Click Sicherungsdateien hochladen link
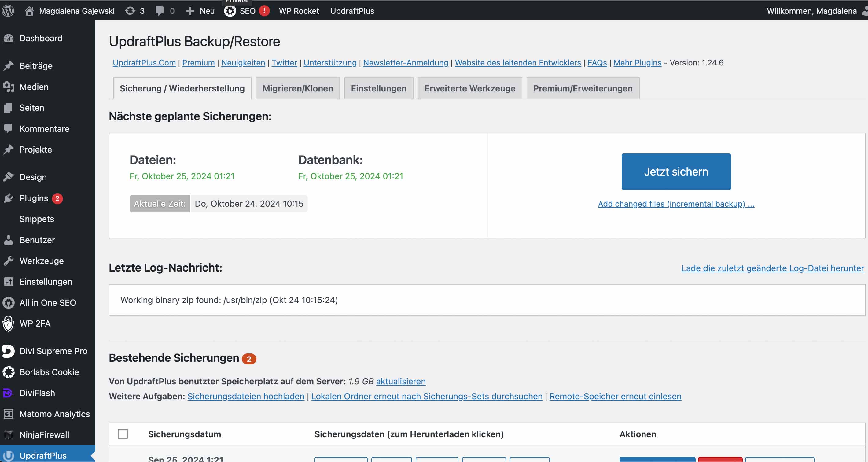This screenshot has height=462, width=868. click(x=246, y=396)
